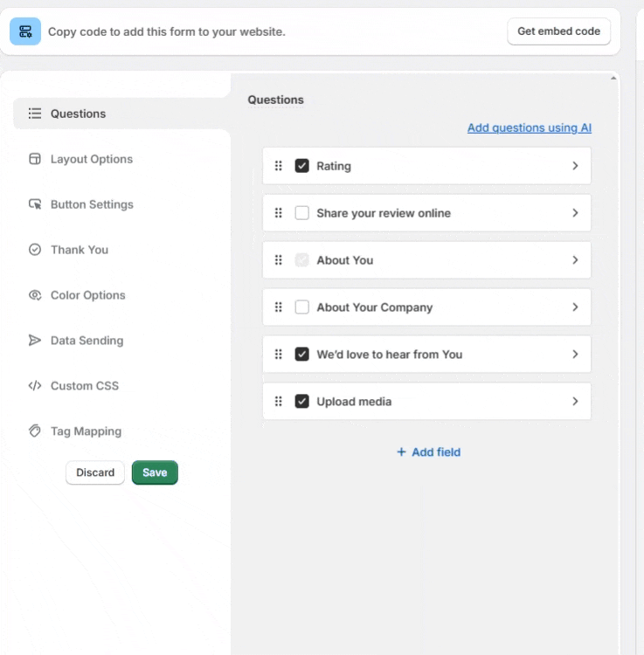Expand We'd love to hear from You chevron

(x=575, y=355)
